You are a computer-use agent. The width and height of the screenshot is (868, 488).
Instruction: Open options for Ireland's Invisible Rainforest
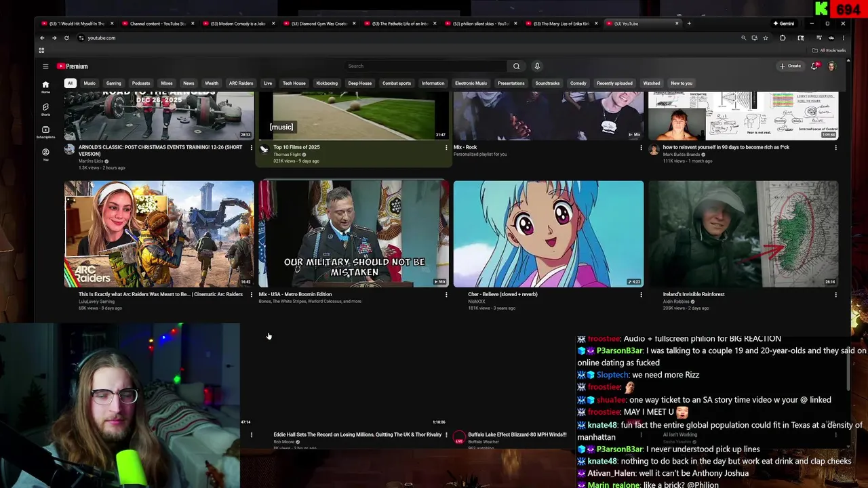pyautogui.click(x=835, y=294)
